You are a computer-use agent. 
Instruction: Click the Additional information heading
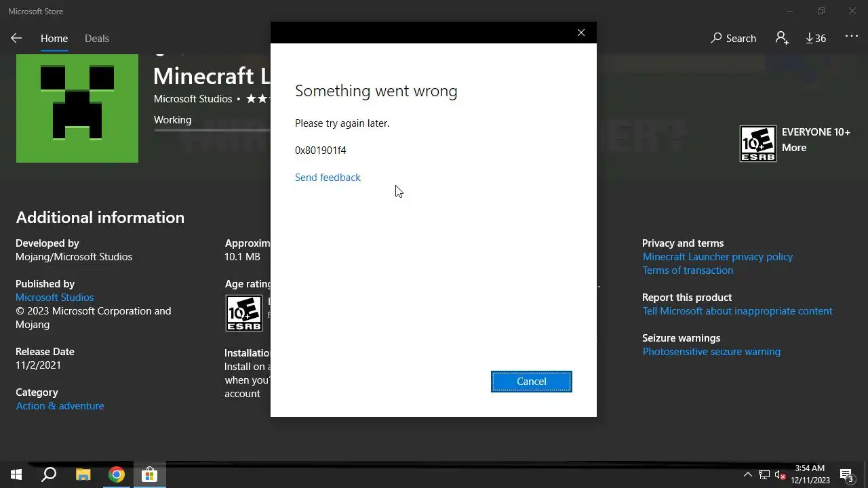click(100, 218)
